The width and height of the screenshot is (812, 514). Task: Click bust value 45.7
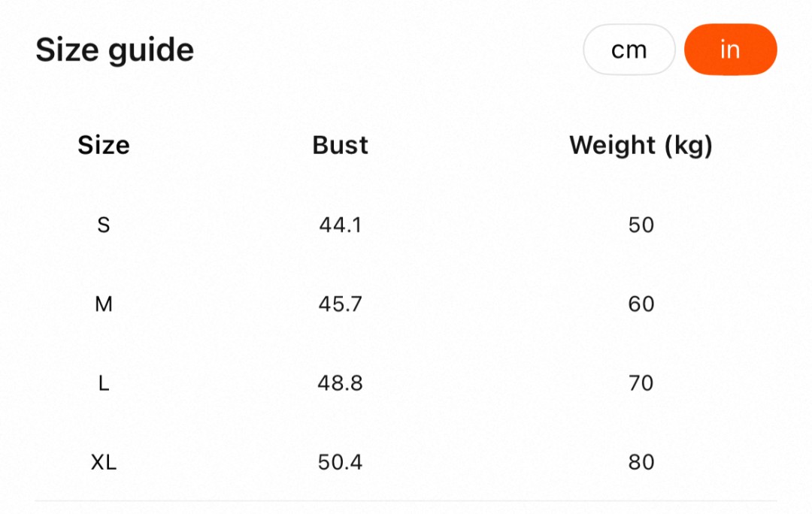point(341,304)
